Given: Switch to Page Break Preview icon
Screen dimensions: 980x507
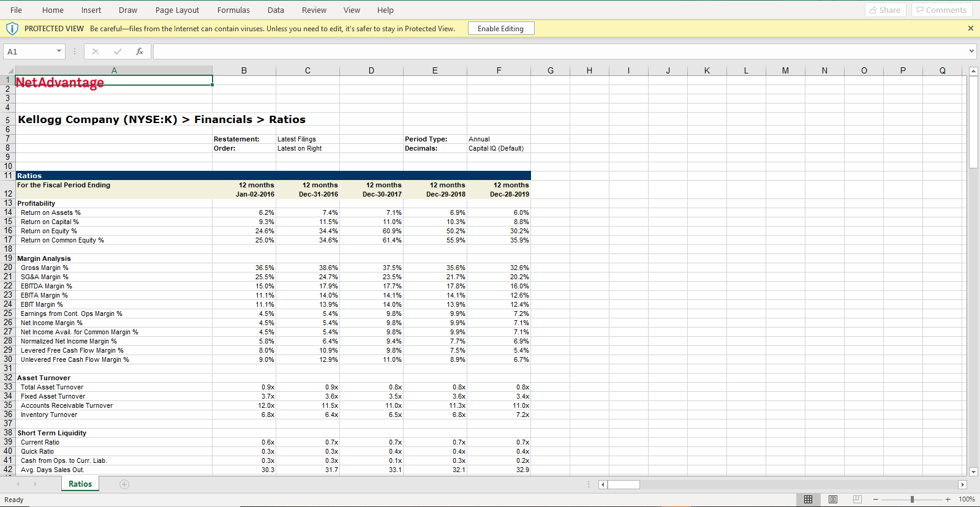Looking at the screenshot, I should (858, 500).
